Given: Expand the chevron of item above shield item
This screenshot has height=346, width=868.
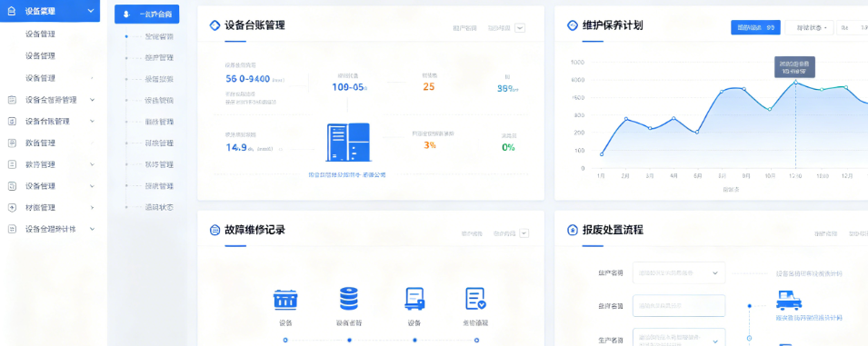Looking at the screenshot, I should point(92,185).
